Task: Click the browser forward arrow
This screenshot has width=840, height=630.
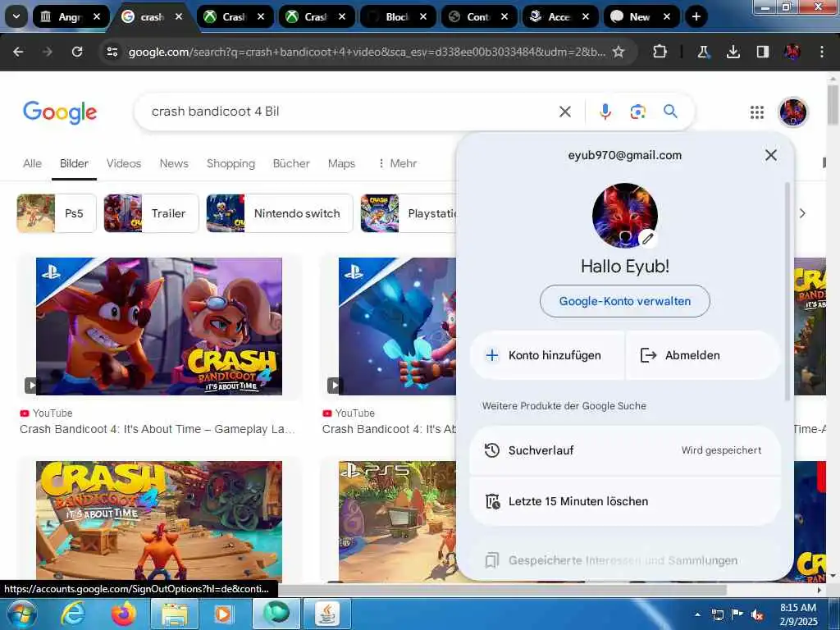Action: (x=48, y=52)
